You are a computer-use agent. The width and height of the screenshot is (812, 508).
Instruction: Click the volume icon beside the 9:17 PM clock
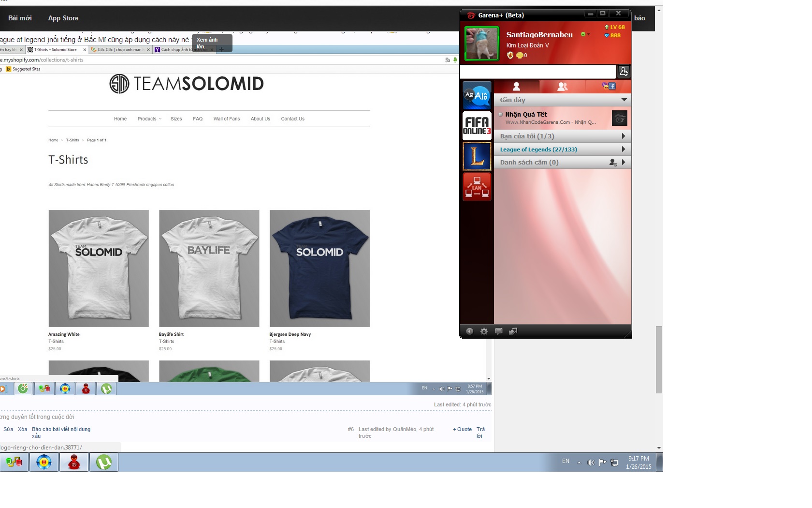(x=591, y=463)
